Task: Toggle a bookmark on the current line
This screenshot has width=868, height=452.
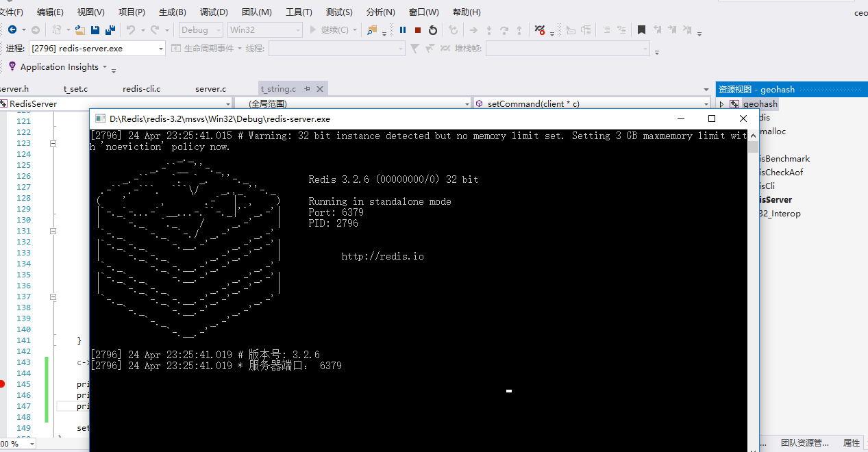Action: [x=641, y=29]
